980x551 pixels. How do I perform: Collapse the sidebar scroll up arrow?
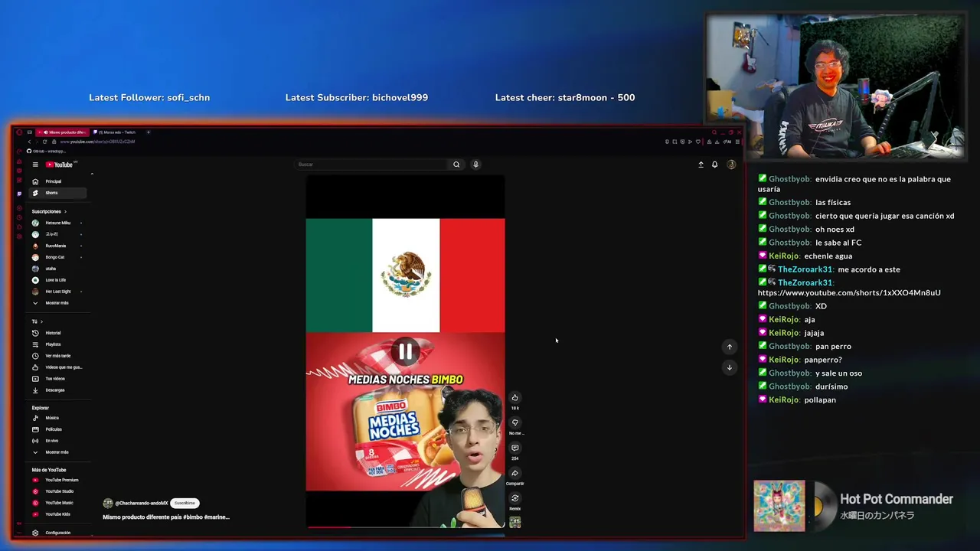click(x=92, y=174)
